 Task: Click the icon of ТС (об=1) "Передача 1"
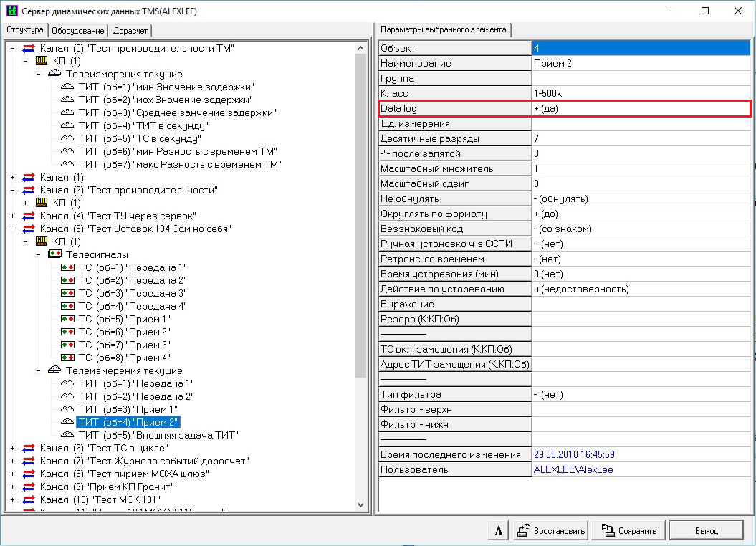click(x=67, y=267)
